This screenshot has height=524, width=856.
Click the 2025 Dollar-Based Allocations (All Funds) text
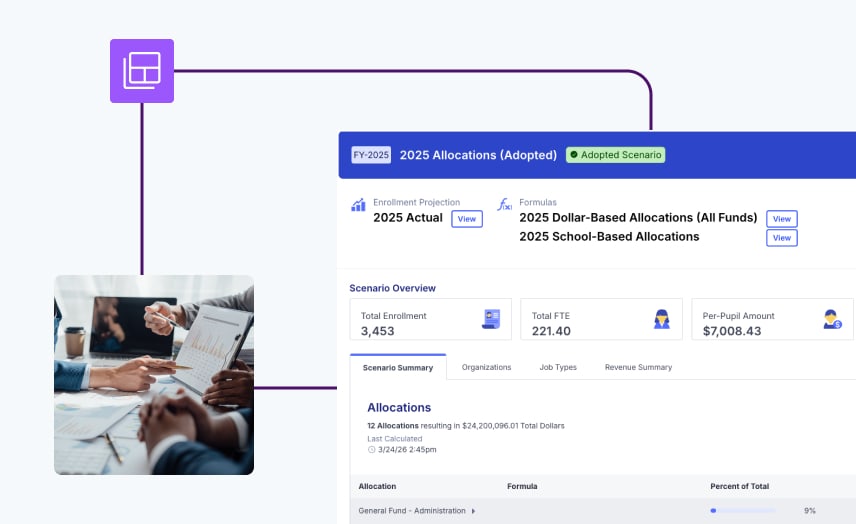click(638, 218)
